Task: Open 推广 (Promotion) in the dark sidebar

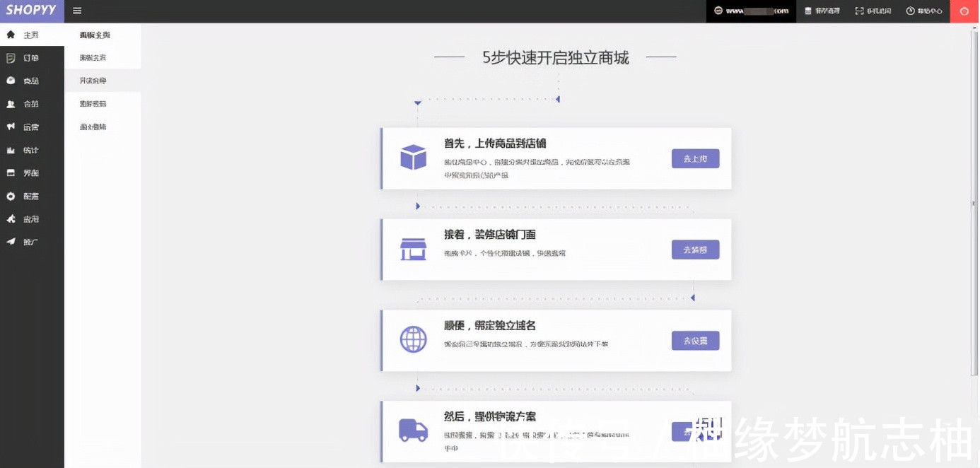Action: click(32, 242)
